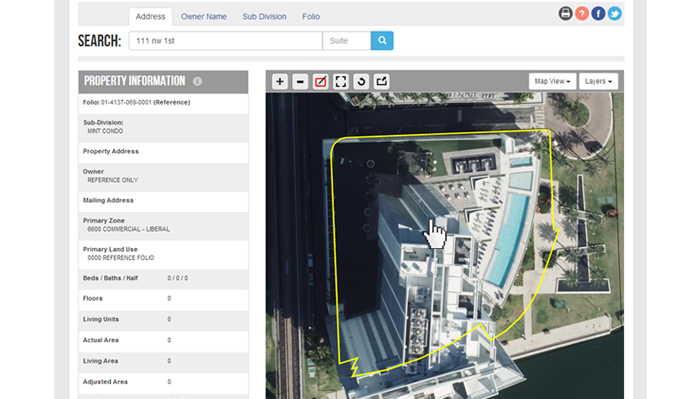Switch to the Sub Division tab
The image size is (690, 399).
point(264,17)
